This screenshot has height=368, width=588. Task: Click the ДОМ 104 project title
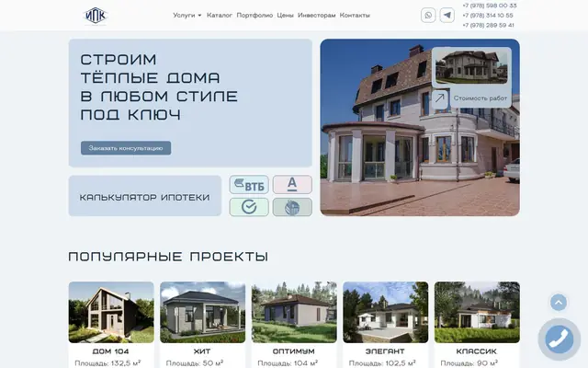[110, 351]
